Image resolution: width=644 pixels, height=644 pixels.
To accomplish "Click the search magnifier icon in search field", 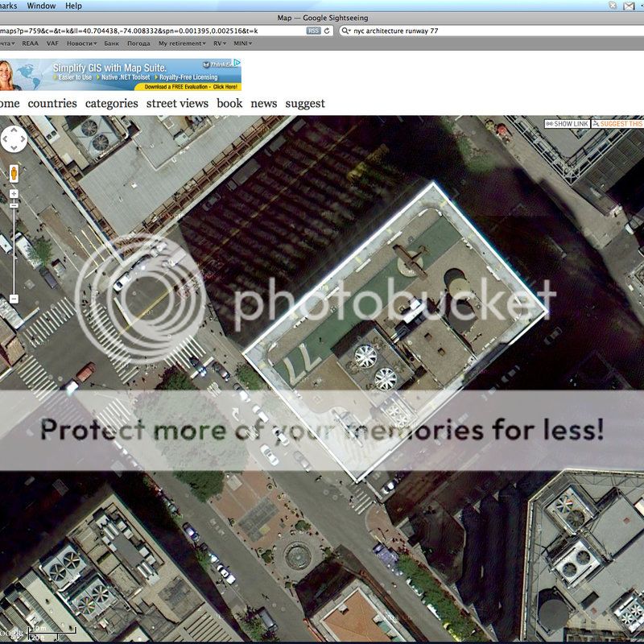I will click(346, 31).
